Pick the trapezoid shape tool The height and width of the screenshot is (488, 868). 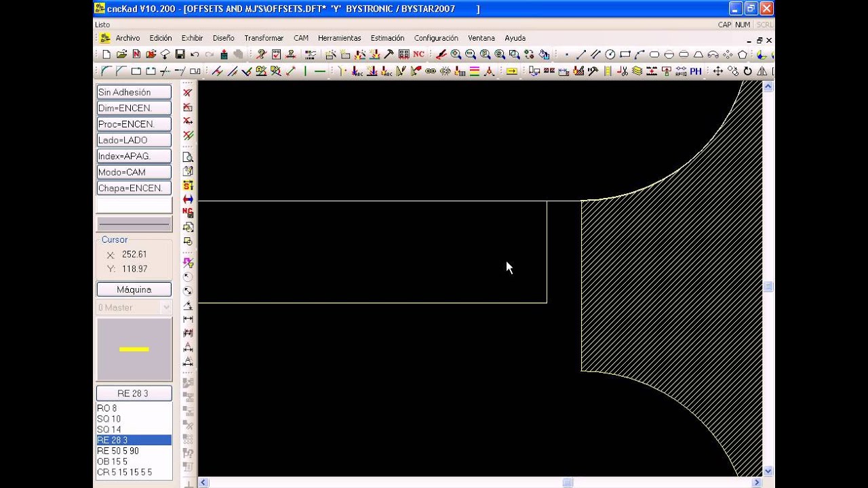[698, 54]
